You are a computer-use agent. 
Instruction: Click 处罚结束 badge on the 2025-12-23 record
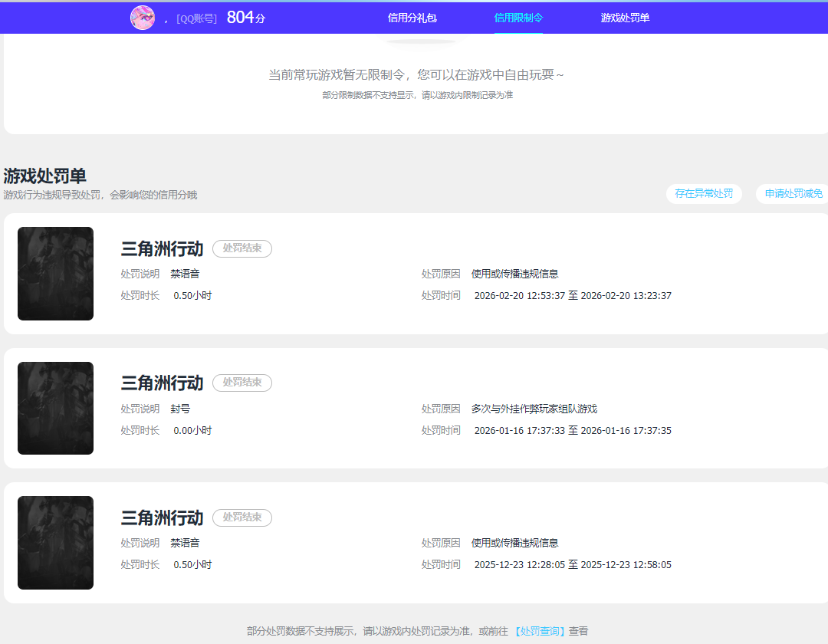pos(242,517)
